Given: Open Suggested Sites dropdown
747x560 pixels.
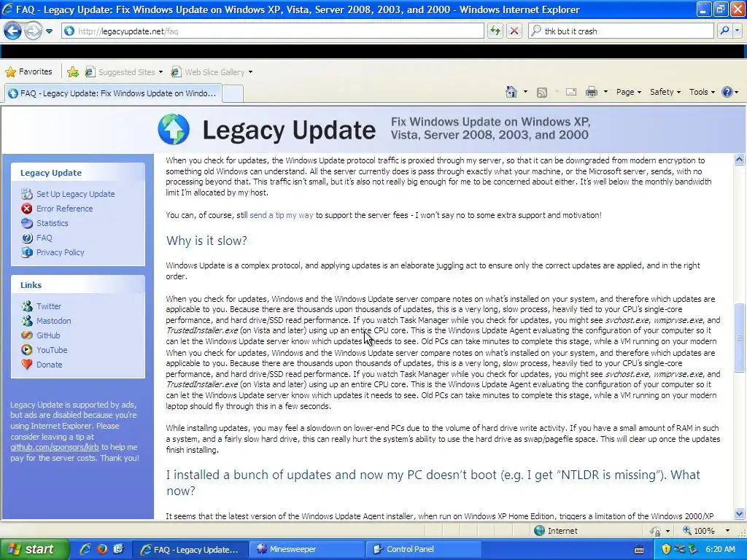Looking at the screenshot, I should pos(123,72).
